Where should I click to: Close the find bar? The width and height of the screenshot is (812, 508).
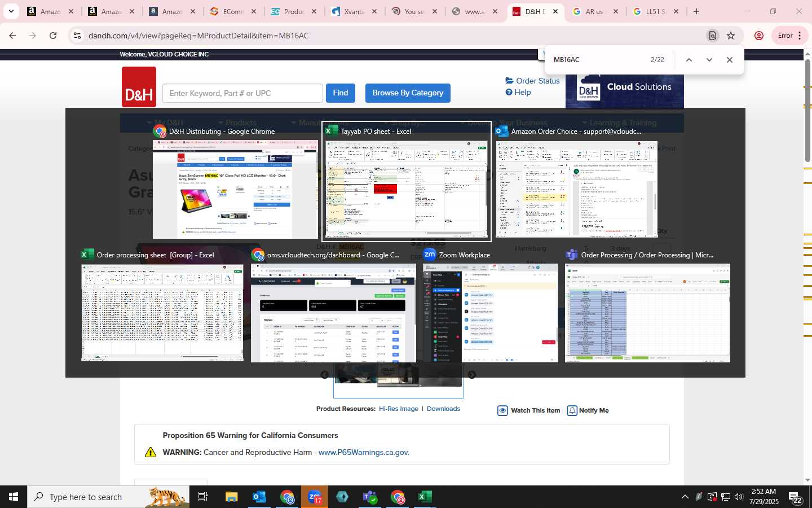729,60
